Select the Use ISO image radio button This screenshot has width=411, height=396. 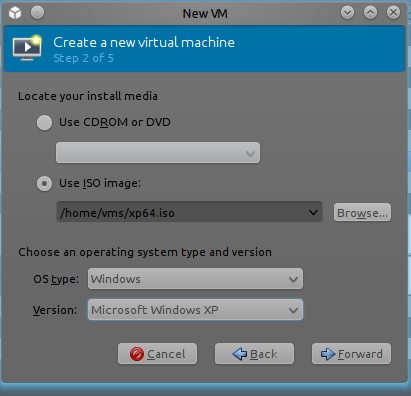click(44, 184)
